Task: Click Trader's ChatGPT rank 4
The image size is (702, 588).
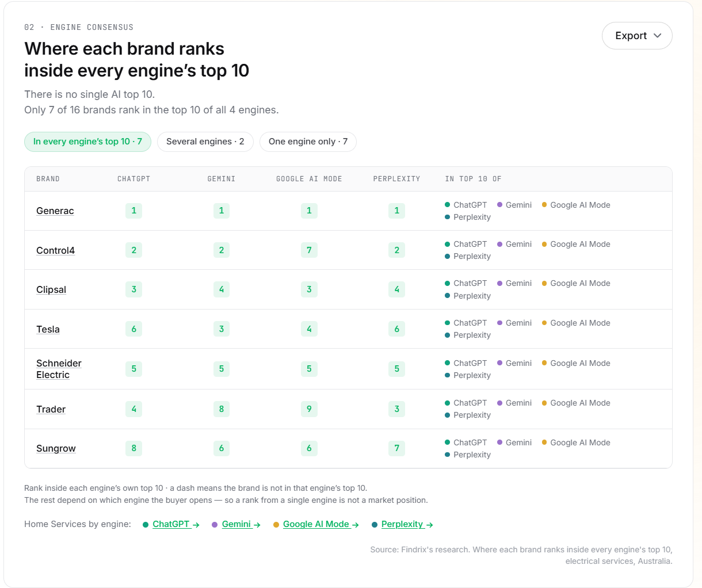Action: (133, 409)
